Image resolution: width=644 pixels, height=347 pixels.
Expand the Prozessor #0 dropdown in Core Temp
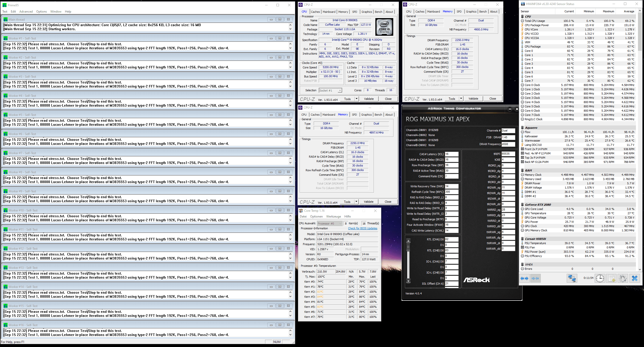[340, 223]
